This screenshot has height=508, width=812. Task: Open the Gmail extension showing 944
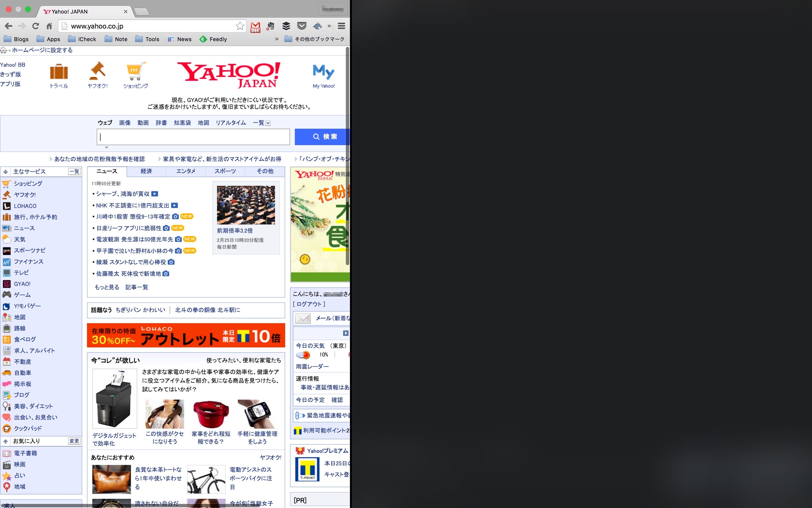click(x=255, y=27)
